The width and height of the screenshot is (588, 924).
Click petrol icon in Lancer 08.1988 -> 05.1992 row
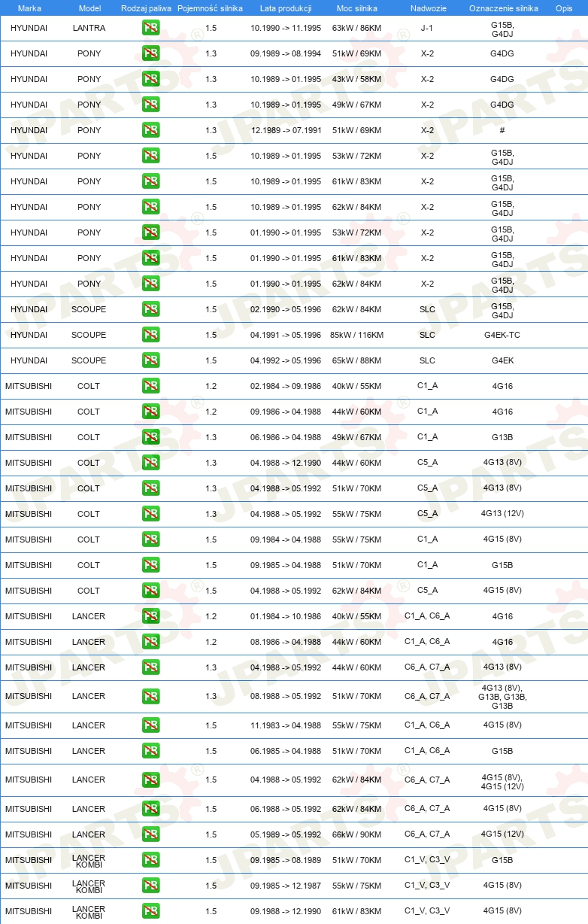click(150, 697)
